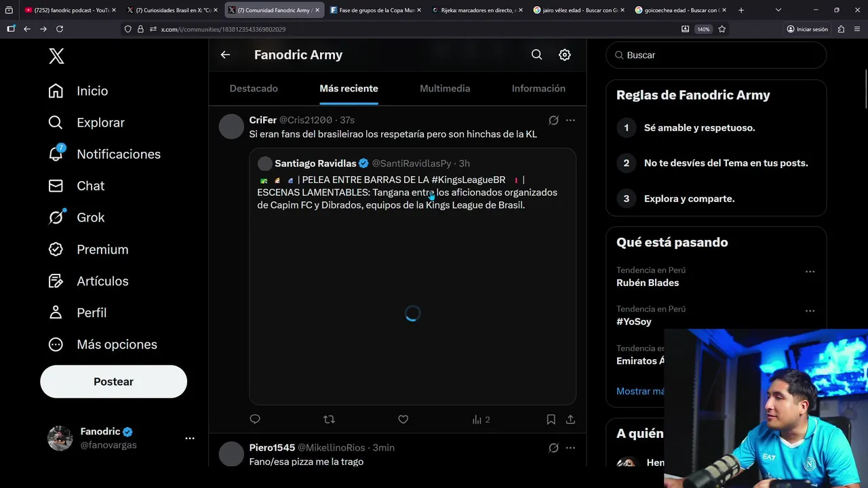This screenshot has height=488, width=868.
Task: Click the Postear button
Action: (x=113, y=382)
